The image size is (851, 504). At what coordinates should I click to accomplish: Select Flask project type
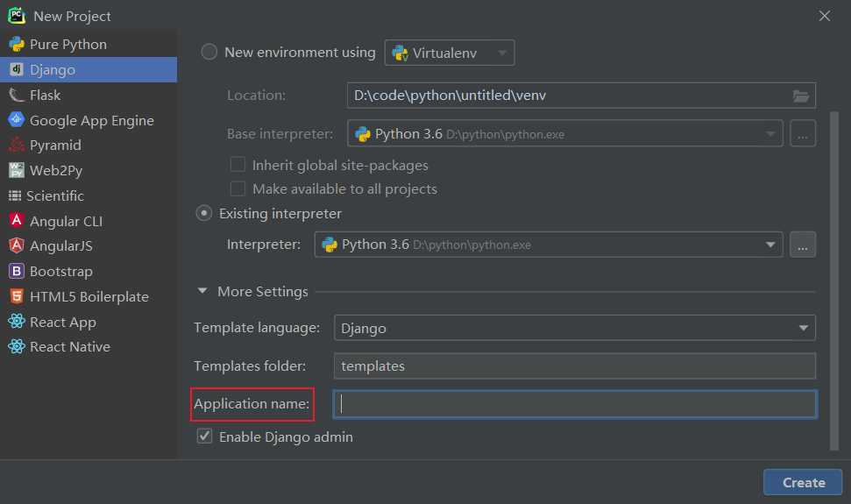[89, 95]
